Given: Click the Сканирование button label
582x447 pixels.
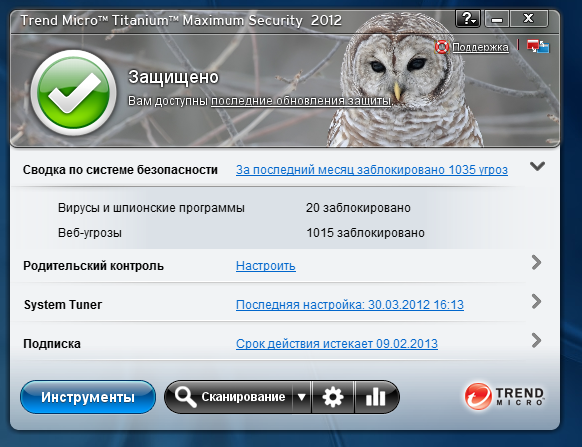Looking at the screenshot, I should point(243,397).
